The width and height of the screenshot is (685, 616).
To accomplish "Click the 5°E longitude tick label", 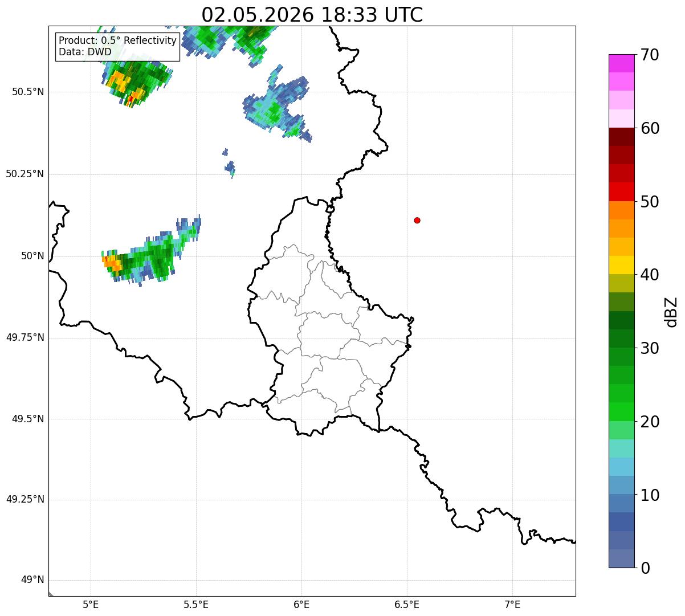I will tap(91, 604).
